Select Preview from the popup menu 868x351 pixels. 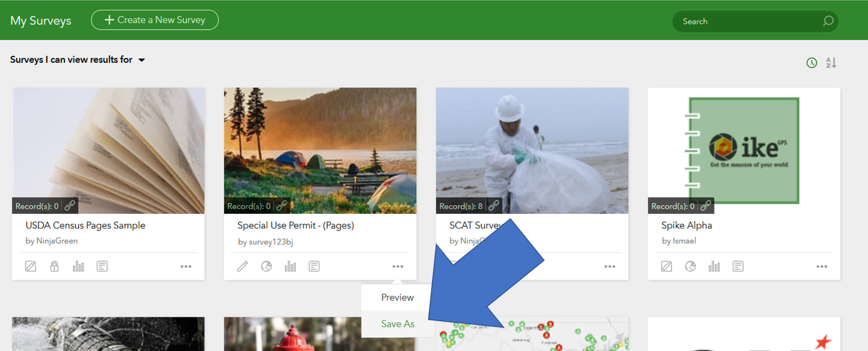(397, 297)
